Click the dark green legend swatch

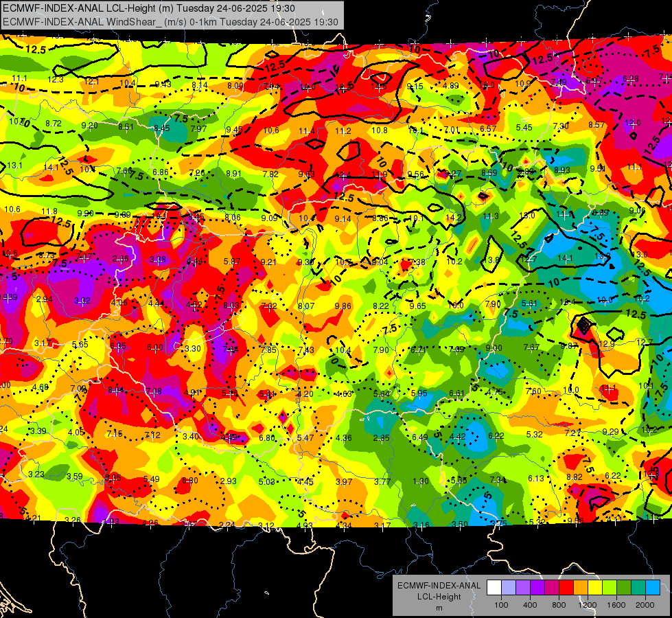coord(623,588)
